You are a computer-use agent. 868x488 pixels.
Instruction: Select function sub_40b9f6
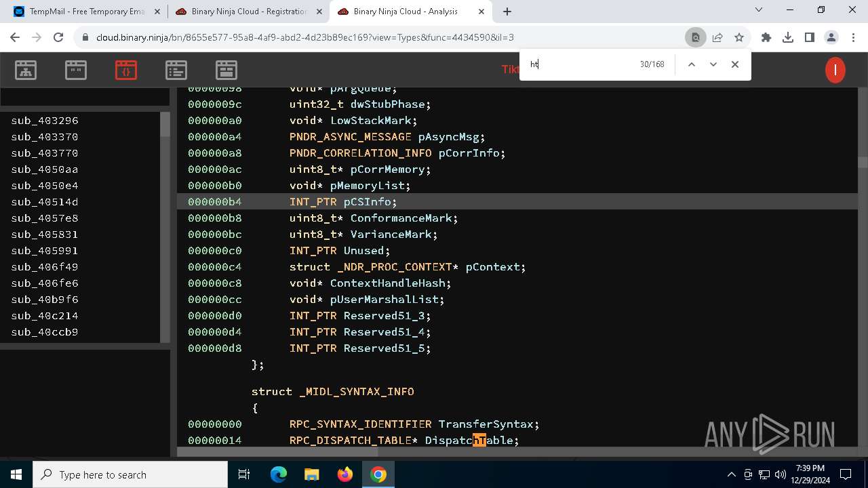[45, 300]
